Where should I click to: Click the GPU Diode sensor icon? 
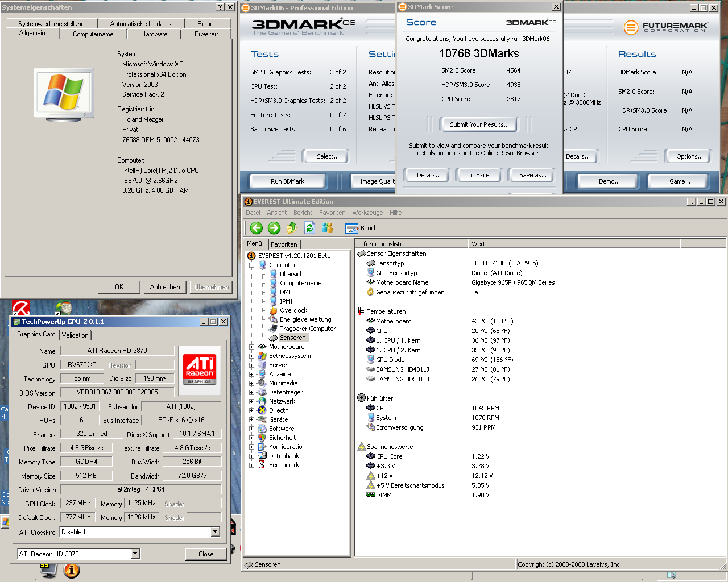(x=370, y=360)
